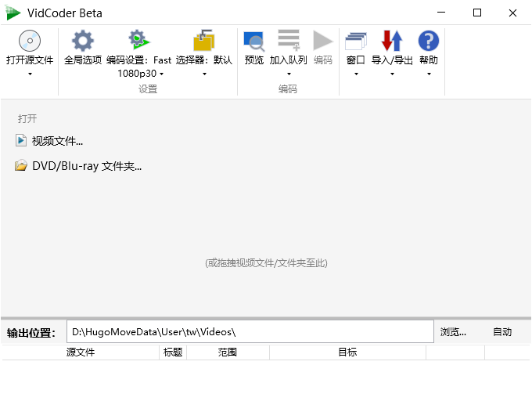Click the 标题 column header
Screen dimensions: 532x394
(x=173, y=352)
